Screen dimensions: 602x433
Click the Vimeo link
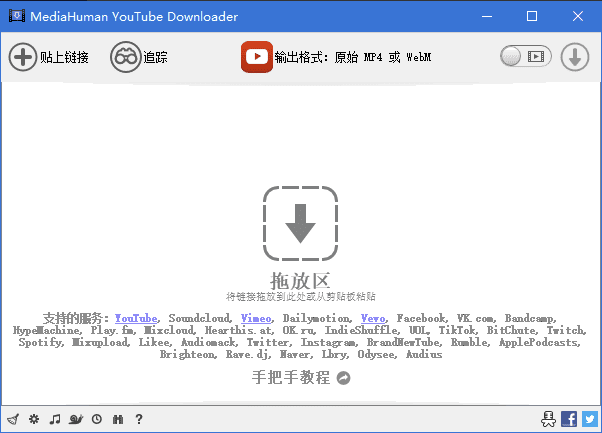click(x=255, y=318)
